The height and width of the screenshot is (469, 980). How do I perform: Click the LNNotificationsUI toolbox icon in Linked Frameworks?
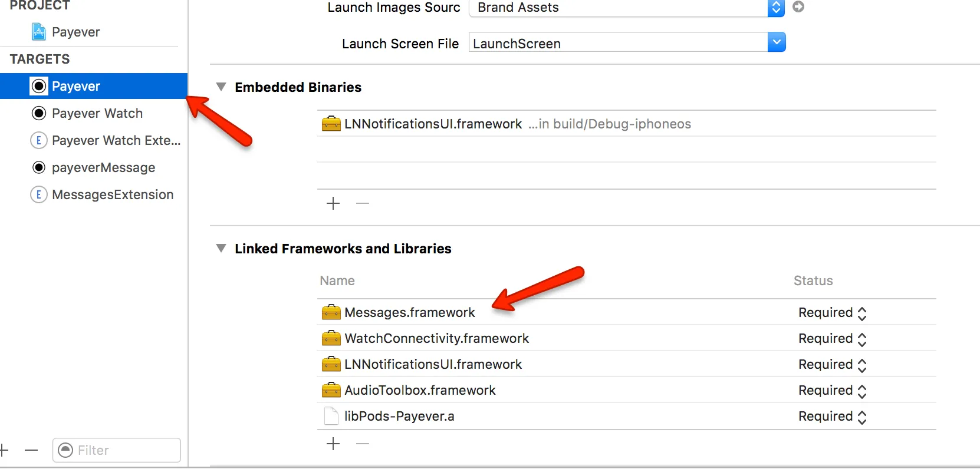point(331,364)
